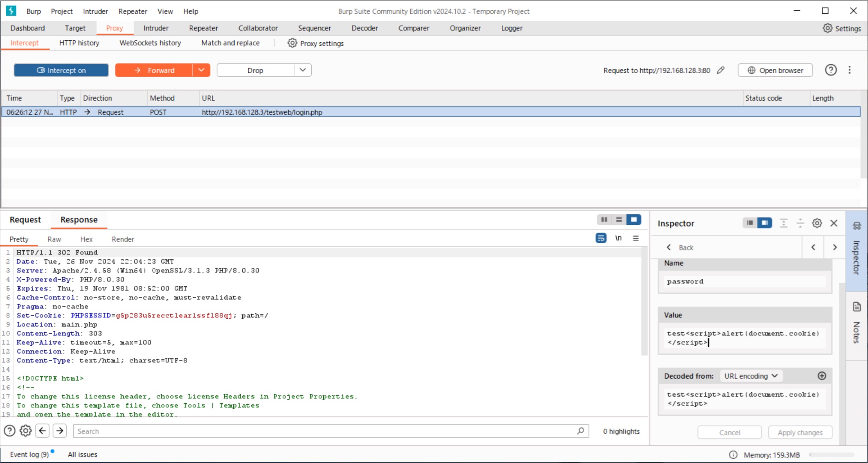
Task: Click Back in the Inspector
Action: pos(680,248)
